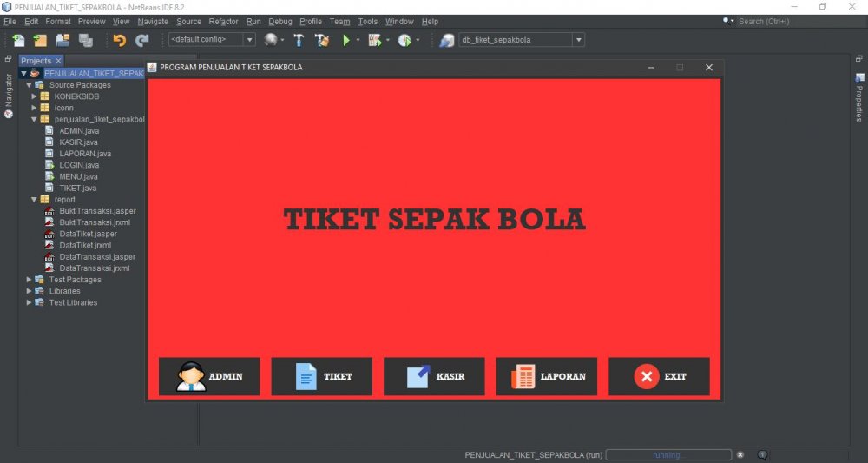Click the Undo arrow in toolbar

point(119,40)
